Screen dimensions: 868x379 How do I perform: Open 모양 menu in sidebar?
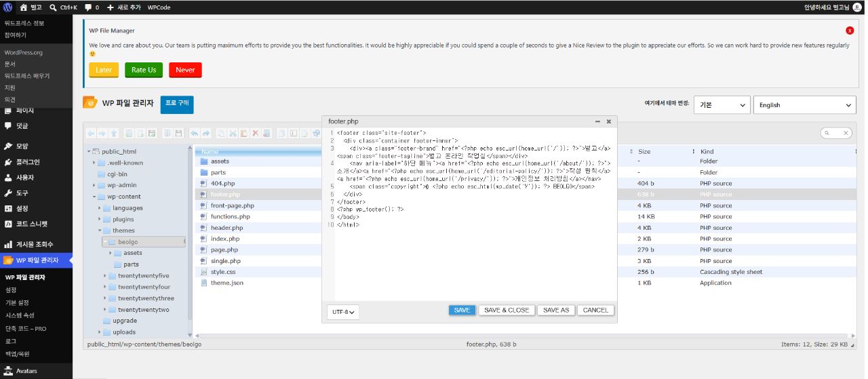pyautogui.click(x=36, y=146)
